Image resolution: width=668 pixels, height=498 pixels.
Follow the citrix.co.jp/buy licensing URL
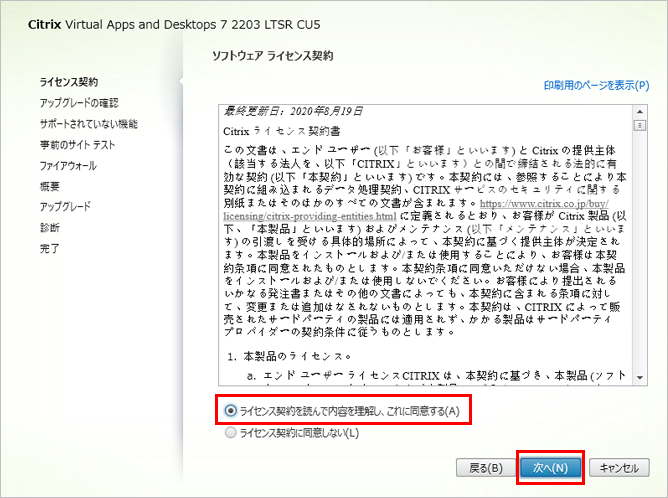tap(544, 204)
